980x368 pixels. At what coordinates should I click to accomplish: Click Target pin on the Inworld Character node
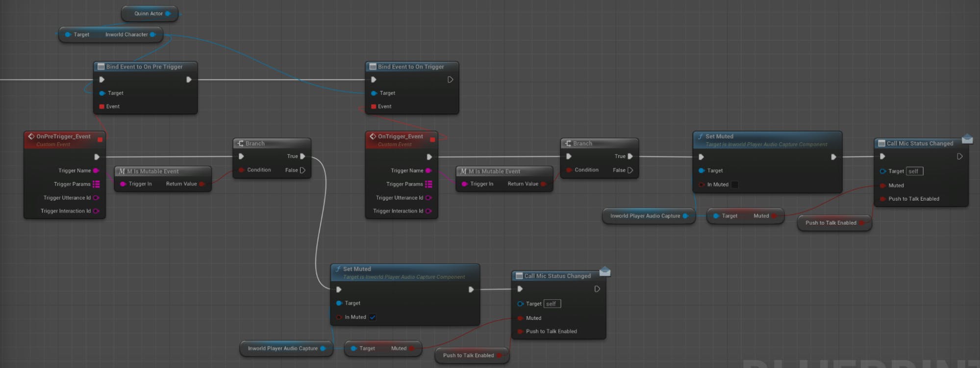68,35
